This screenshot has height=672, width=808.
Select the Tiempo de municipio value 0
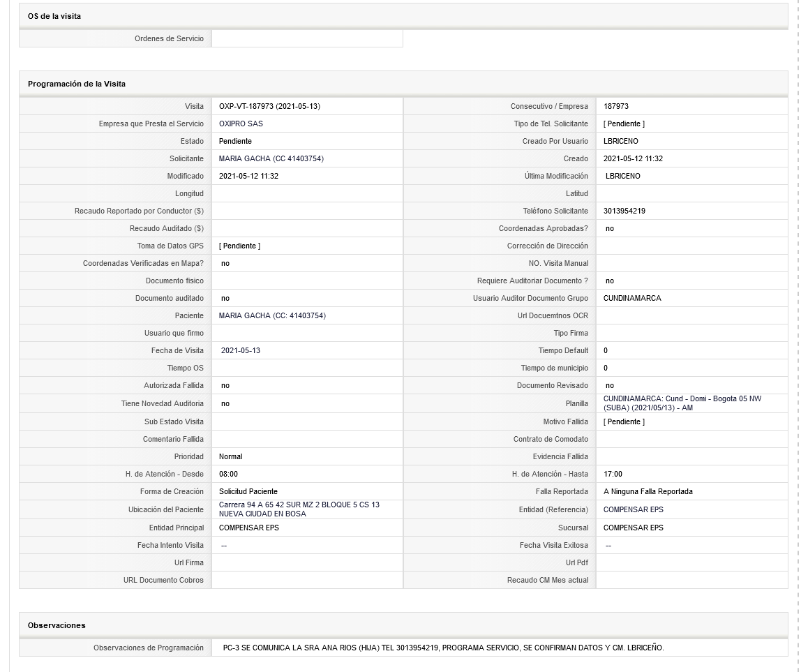pyautogui.click(x=606, y=368)
